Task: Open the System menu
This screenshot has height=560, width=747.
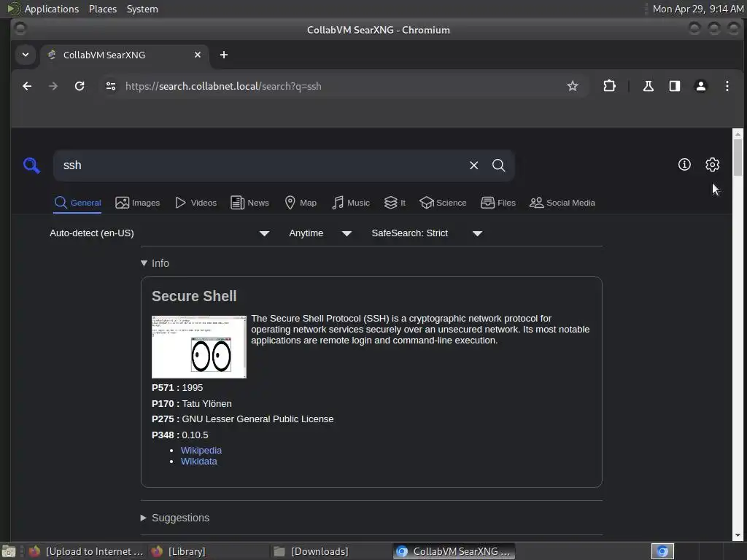Action: pyautogui.click(x=142, y=9)
